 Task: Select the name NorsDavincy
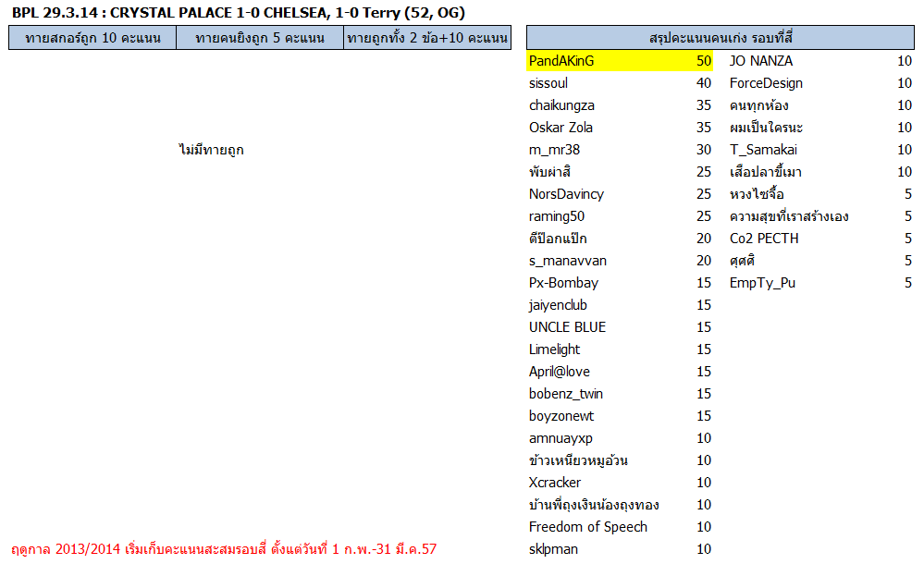coord(566,194)
